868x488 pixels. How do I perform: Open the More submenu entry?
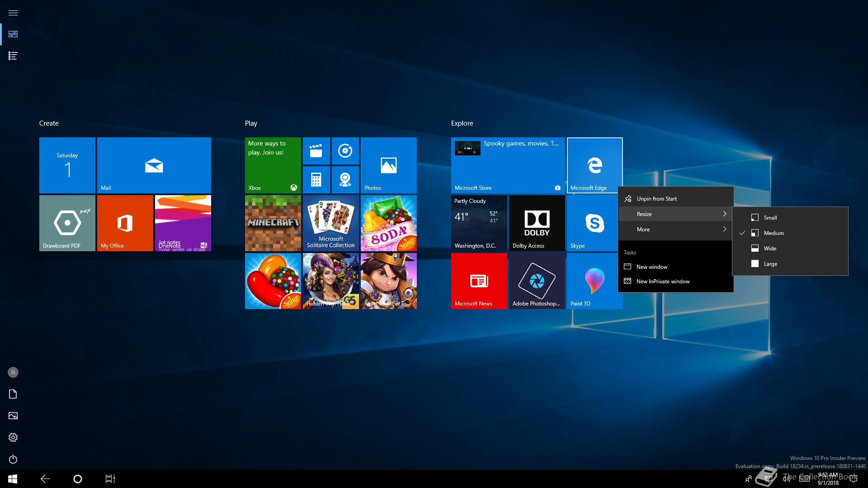[676, 230]
